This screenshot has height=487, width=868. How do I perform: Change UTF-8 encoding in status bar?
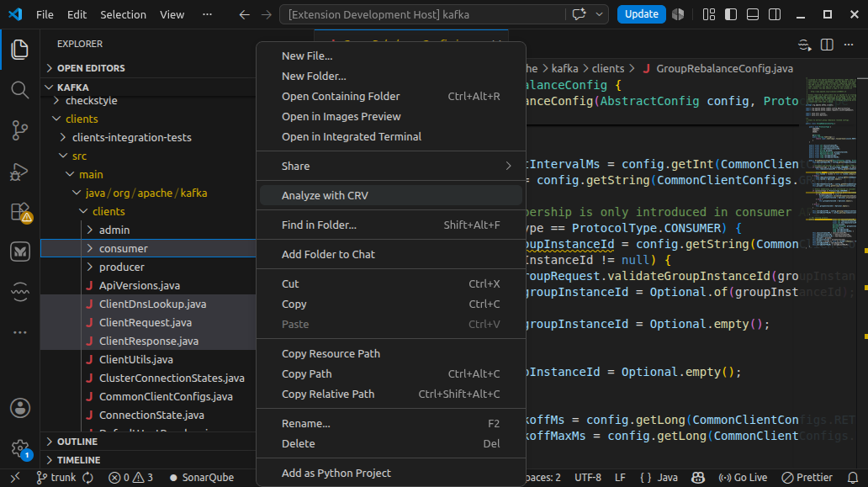(x=588, y=477)
